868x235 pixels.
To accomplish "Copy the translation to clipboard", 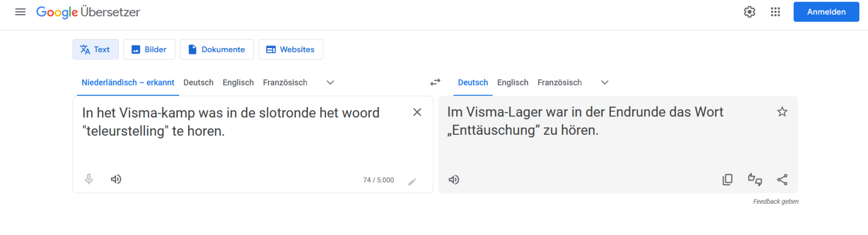I will [x=727, y=180].
